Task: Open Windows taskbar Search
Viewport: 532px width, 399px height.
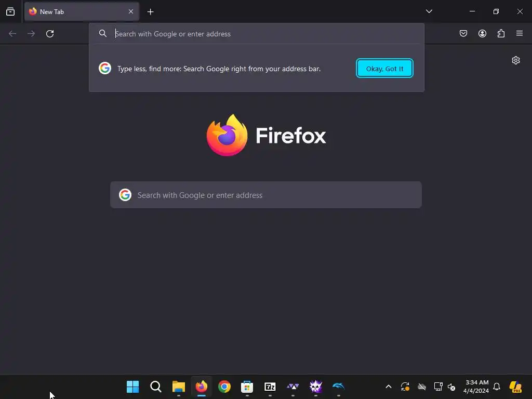Action: pos(156,387)
